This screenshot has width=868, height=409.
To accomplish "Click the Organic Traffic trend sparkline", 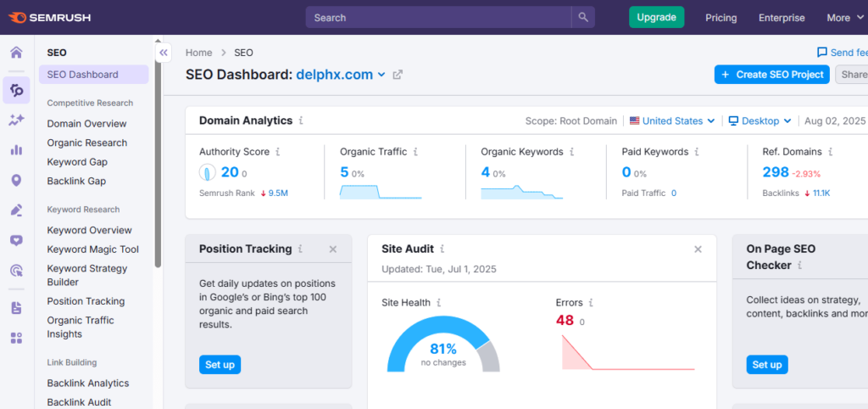I will click(x=381, y=192).
